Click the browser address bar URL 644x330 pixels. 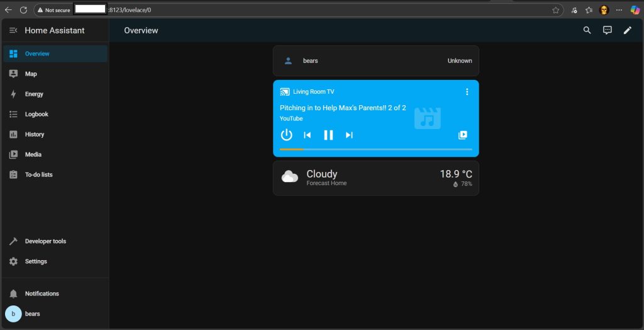[x=130, y=10]
